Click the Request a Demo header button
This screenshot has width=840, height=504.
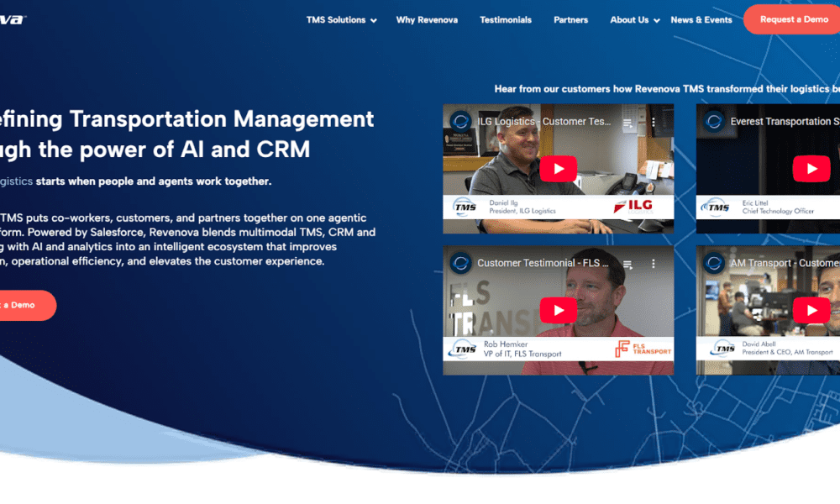(793, 18)
